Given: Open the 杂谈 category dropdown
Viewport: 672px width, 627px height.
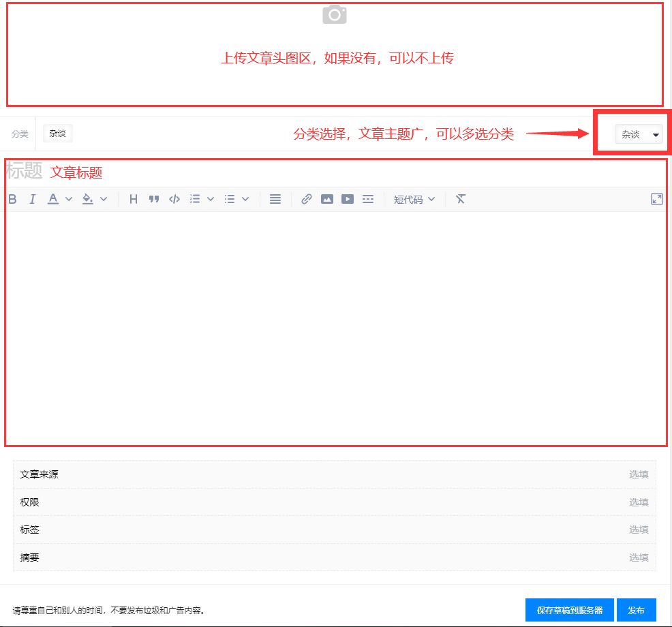Looking at the screenshot, I should coord(638,134).
